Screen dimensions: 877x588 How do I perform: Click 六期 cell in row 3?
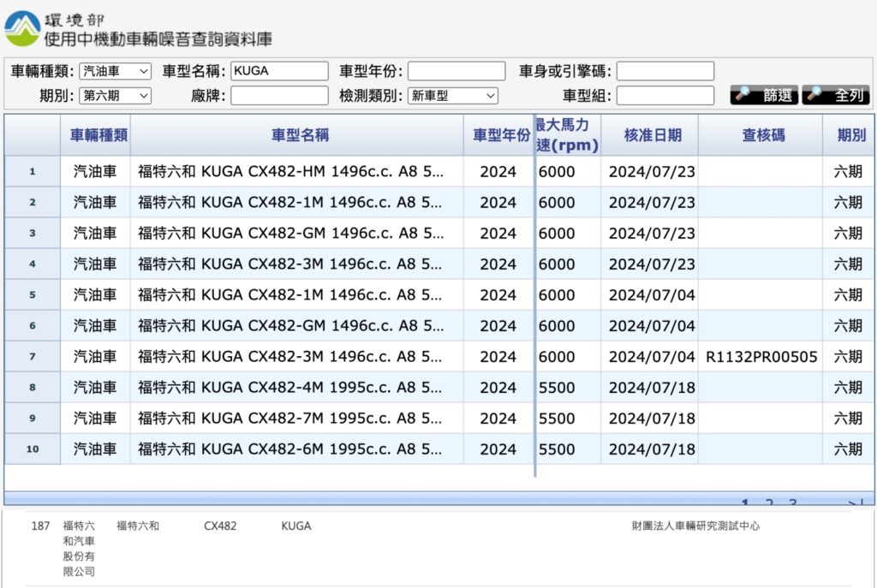[848, 233]
